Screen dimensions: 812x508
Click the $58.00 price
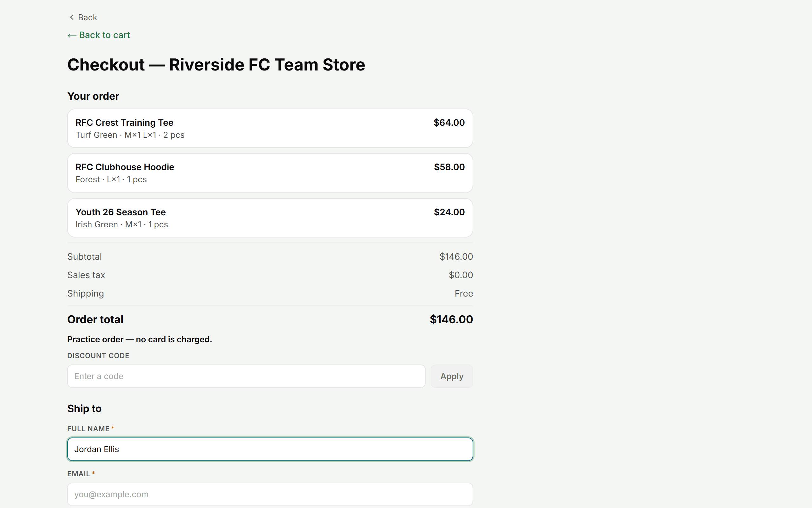click(x=449, y=167)
